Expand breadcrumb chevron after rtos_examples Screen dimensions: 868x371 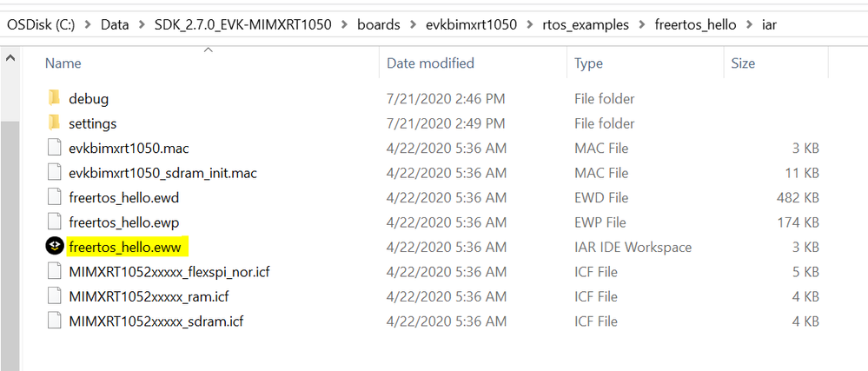click(x=641, y=24)
